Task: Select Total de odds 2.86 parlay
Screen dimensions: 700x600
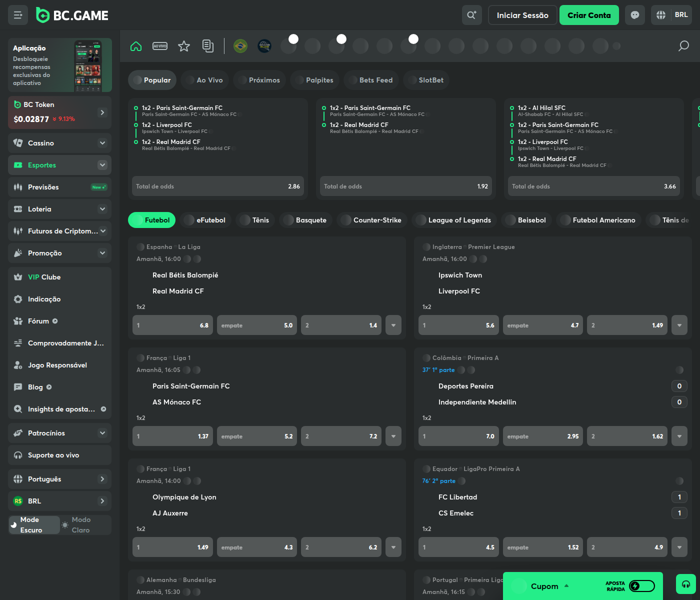Action: [x=218, y=186]
